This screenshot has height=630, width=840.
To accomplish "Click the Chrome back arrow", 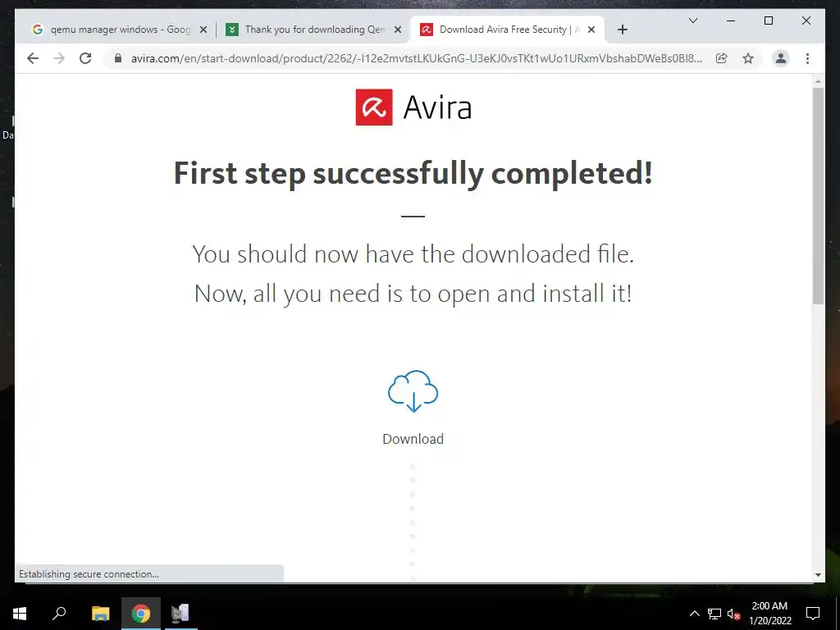I will [33, 58].
